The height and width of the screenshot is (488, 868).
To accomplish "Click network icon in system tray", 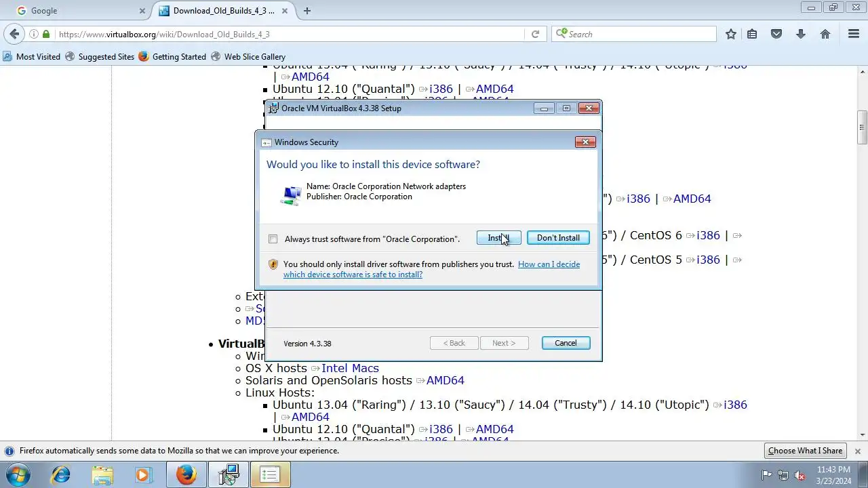I will (x=783, y=475).
